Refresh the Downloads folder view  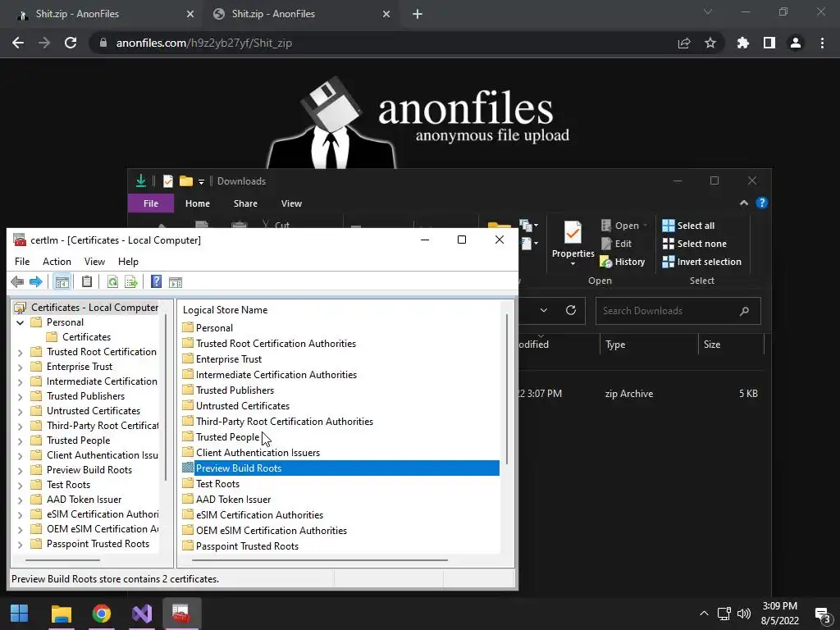571,310
